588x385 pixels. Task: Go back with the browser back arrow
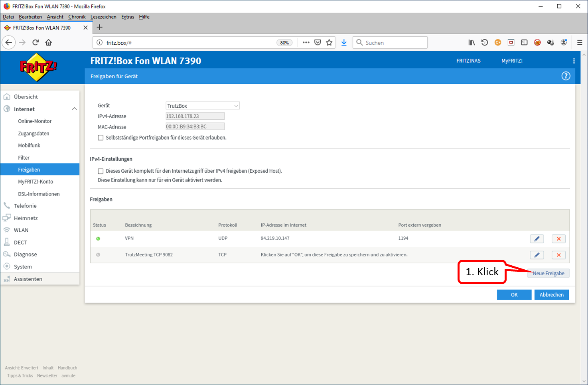click(9, 42)
